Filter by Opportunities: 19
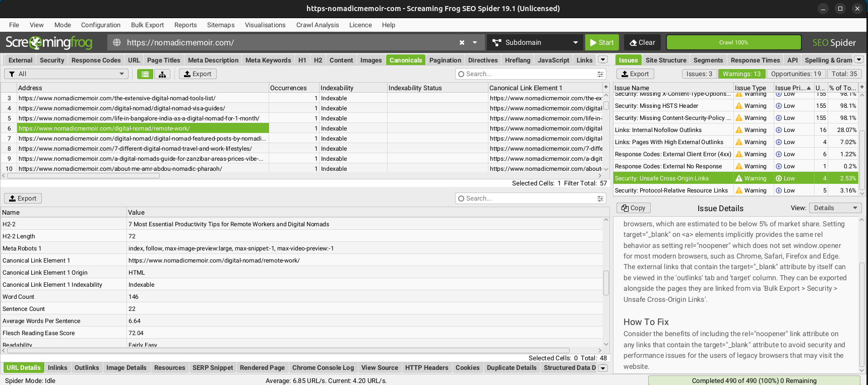 796,74
